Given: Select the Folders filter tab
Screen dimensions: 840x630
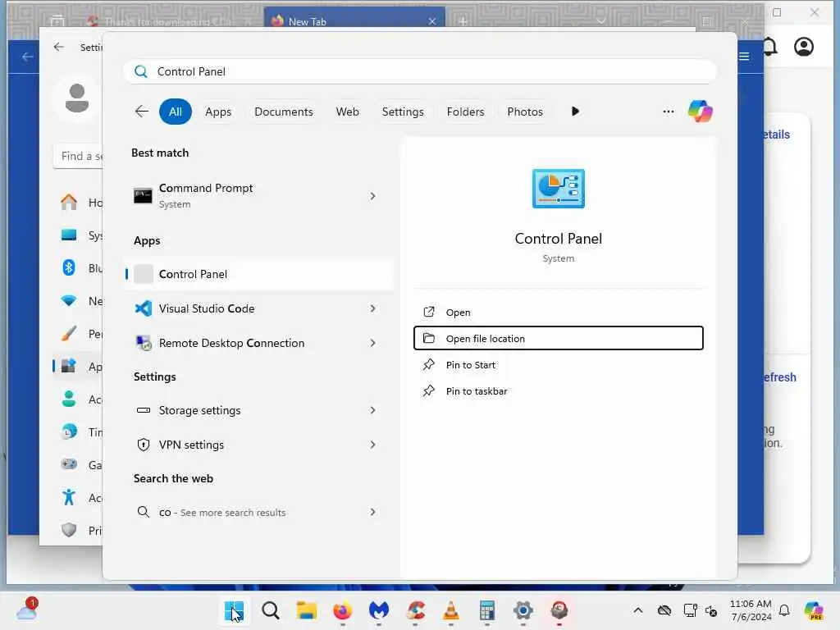Looking at the screenshot, I should click(x=466, y=112).
